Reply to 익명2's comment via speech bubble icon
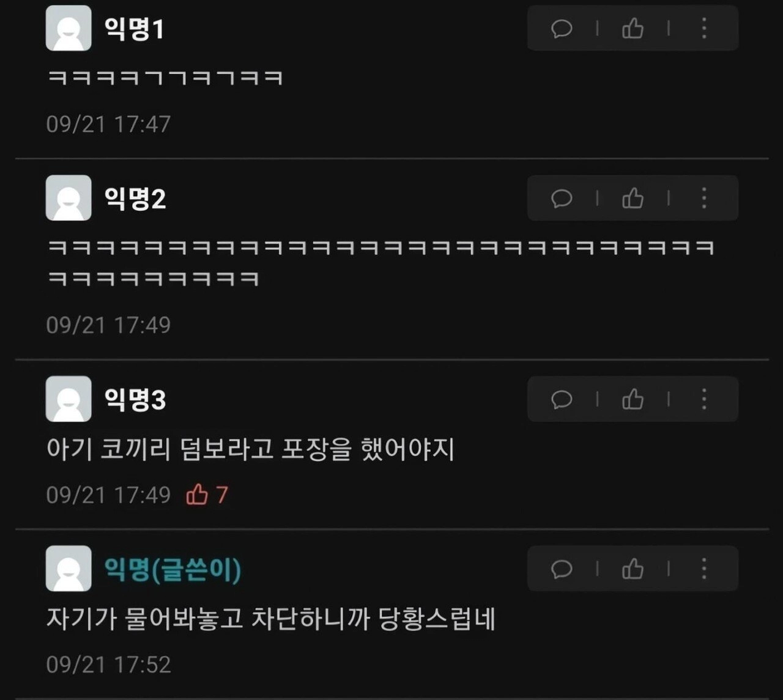Image resolution: width=783 pixels, height=700 pixels. pyautogui.click(x=562, y=199)
